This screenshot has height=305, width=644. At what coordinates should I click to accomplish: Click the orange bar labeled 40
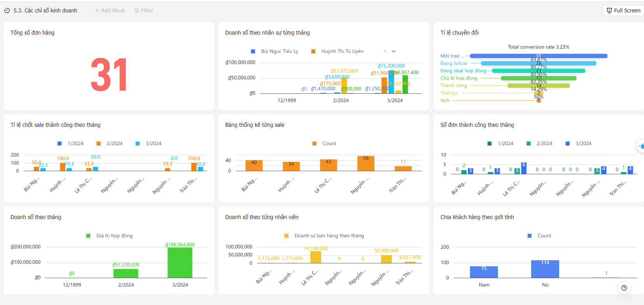(254, 165)
